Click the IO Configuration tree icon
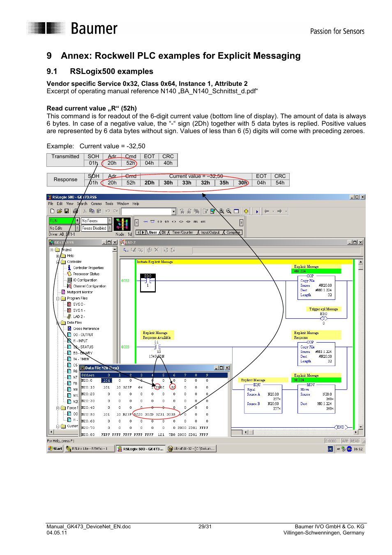 pyautogui.click(x=69, y=280)
